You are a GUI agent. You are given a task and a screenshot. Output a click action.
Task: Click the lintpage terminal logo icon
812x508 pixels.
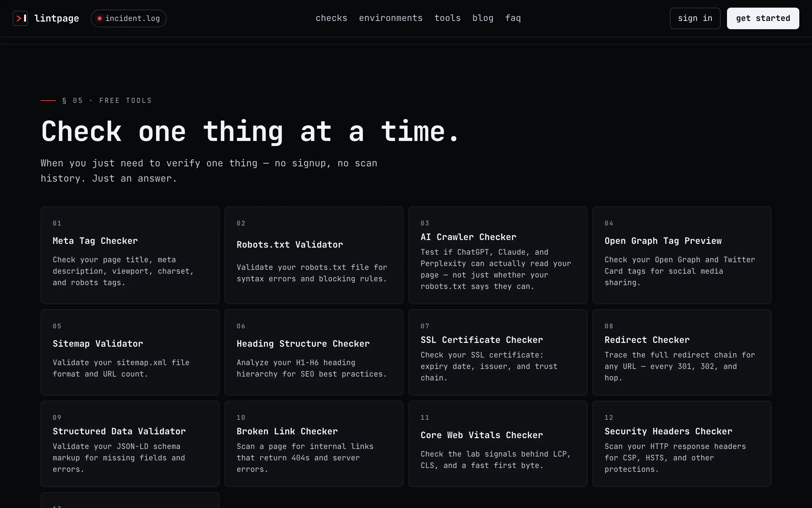point(20,18)
